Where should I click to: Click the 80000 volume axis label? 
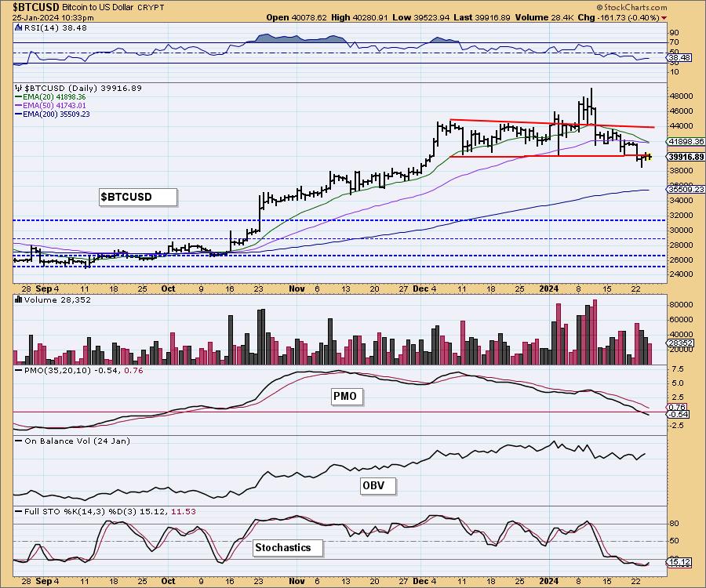[680, 304]
